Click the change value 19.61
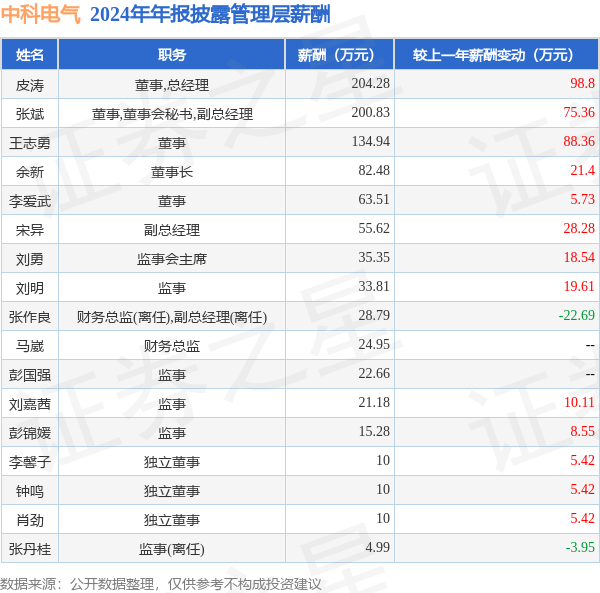 tap(579, 286)
